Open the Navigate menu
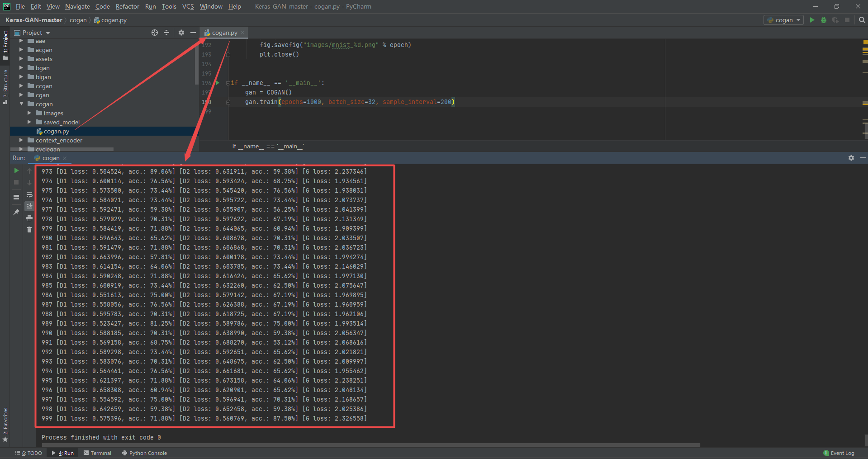Screen dimensions: 868x459 point(77,6)
